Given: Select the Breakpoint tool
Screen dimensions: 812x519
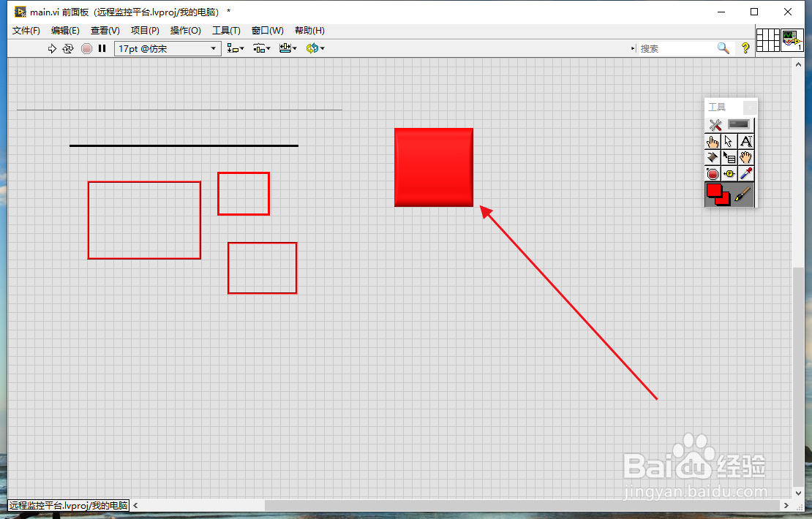Looking at the screenshot, I should pyautogui.click(x=713, y=174).
